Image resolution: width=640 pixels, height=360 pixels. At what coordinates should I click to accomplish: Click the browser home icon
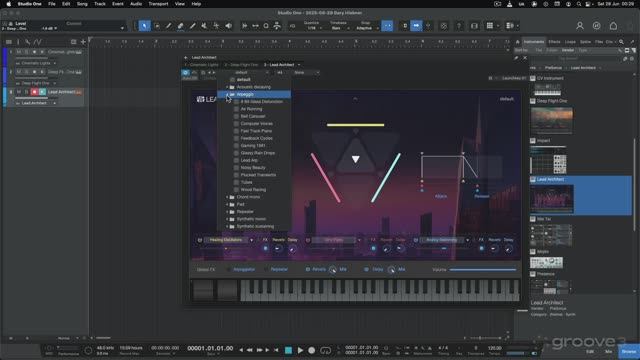(518, 42)
